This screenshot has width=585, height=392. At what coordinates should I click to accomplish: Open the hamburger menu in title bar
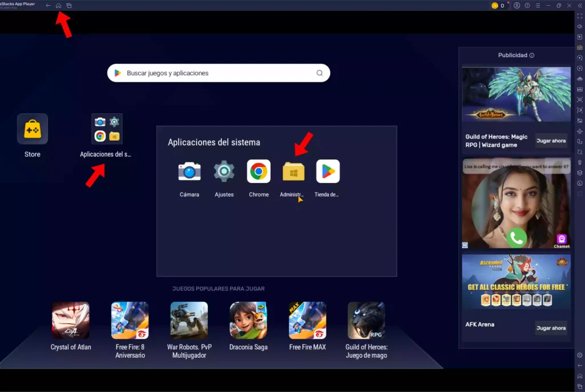(538, 6)
